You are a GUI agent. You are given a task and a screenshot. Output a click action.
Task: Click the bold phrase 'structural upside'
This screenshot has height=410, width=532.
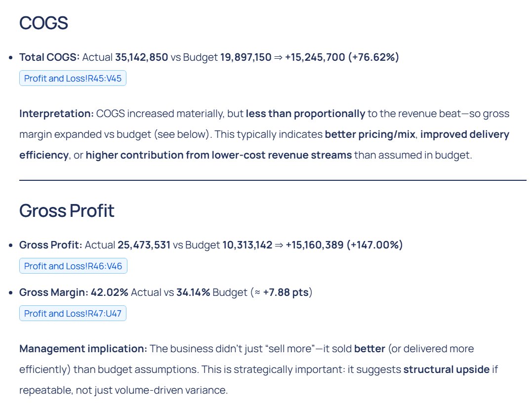(446, 369)
